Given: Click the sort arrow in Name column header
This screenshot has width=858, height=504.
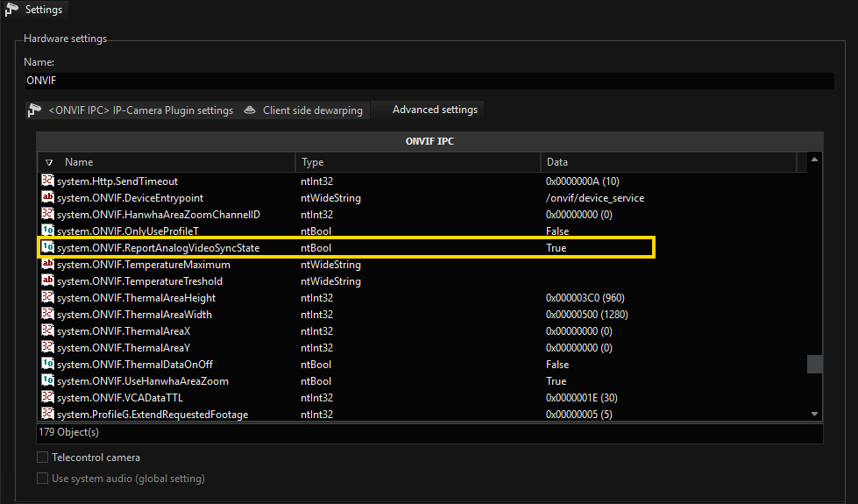Looking at the screenshot, I should 49,162.
